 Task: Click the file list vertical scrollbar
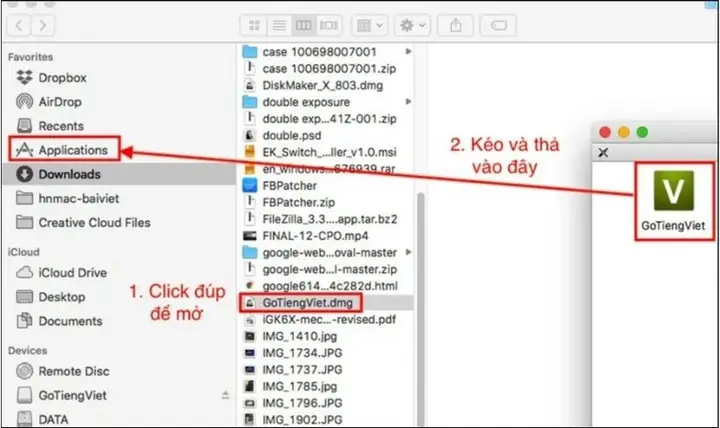pyautogui.click(x=420, y=309)
